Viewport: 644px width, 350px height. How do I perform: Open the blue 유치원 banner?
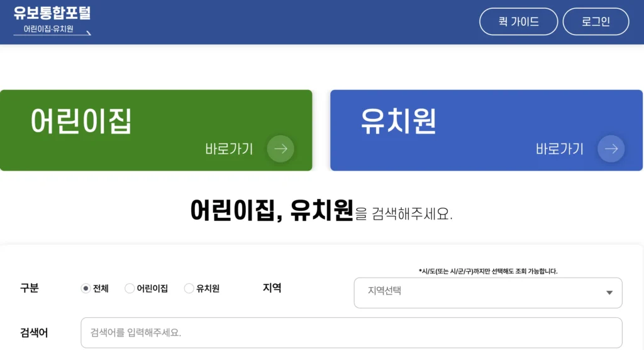(x=486, y=130)
